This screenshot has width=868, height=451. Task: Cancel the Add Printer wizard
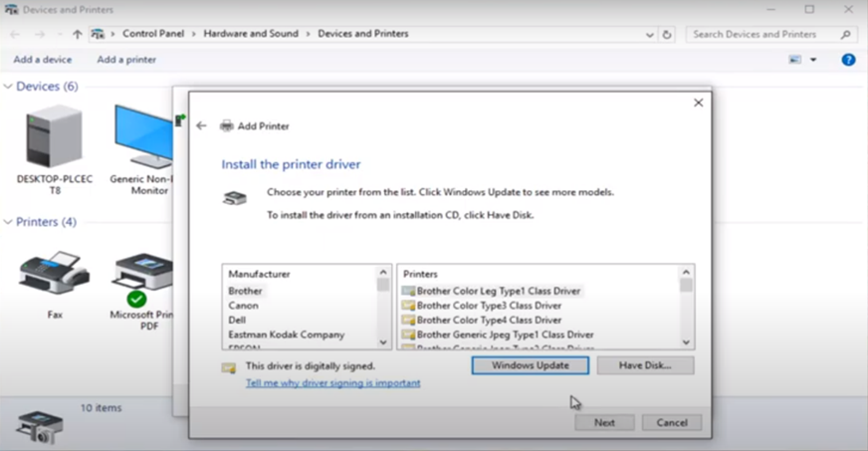pos(672,423)
